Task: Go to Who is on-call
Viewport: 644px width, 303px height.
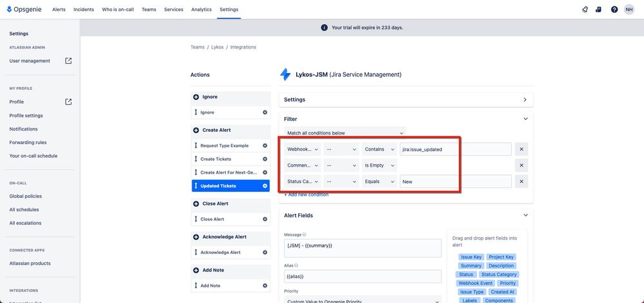Action: pyautogui.click(x=118, y=10)
